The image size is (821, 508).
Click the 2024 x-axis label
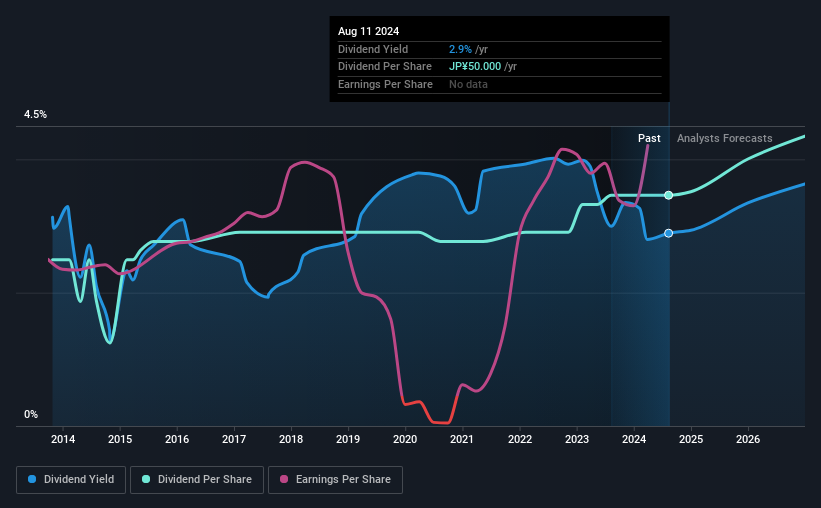click(x=634, y=439)
